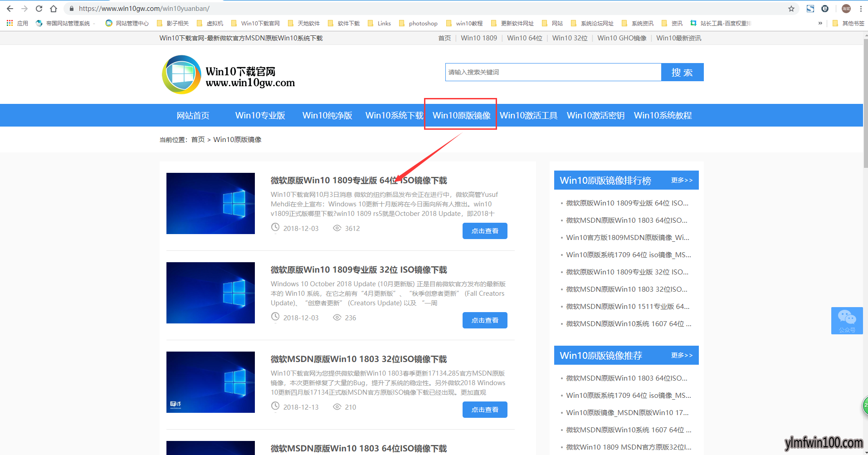Click top bar Win10 64位 link
Viewport: 868px width, 455px height.
tap(525, 38)
